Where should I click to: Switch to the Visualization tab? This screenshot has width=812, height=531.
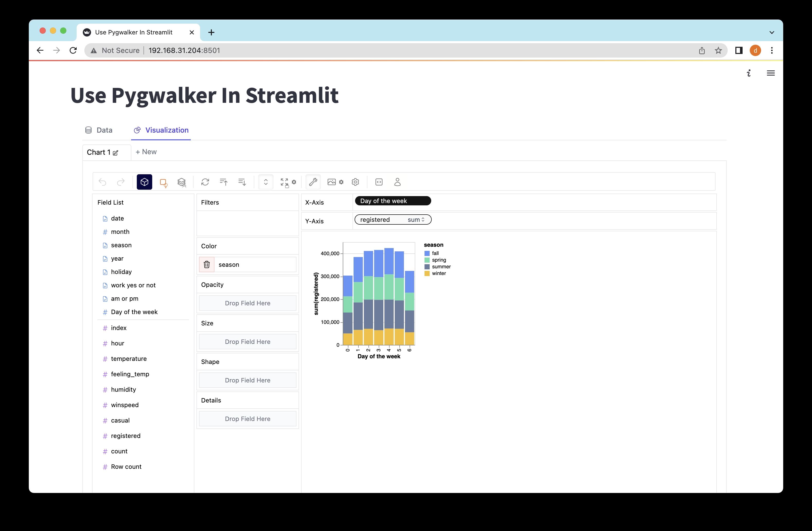(167, 130)
